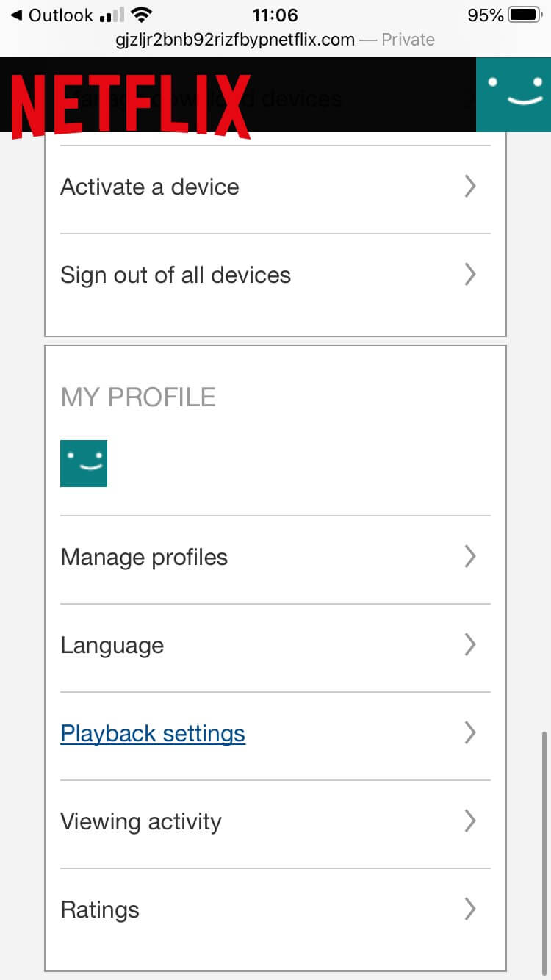
Task: Tap the 95% battery percentage
Action: pos(485,15)
